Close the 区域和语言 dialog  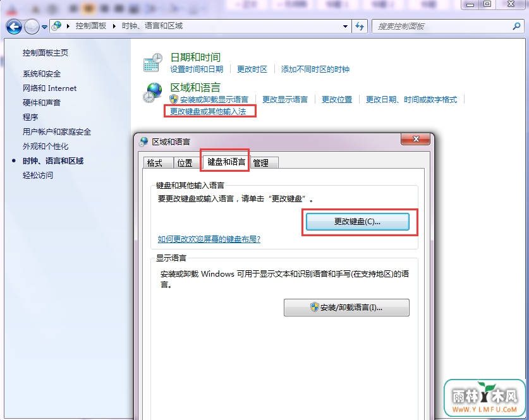(x=416, y=139)
